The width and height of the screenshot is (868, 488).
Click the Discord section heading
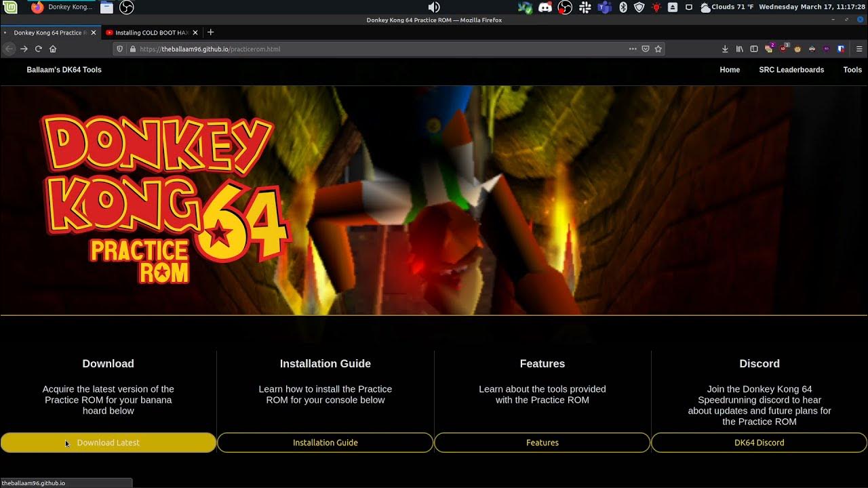[759, 364]
